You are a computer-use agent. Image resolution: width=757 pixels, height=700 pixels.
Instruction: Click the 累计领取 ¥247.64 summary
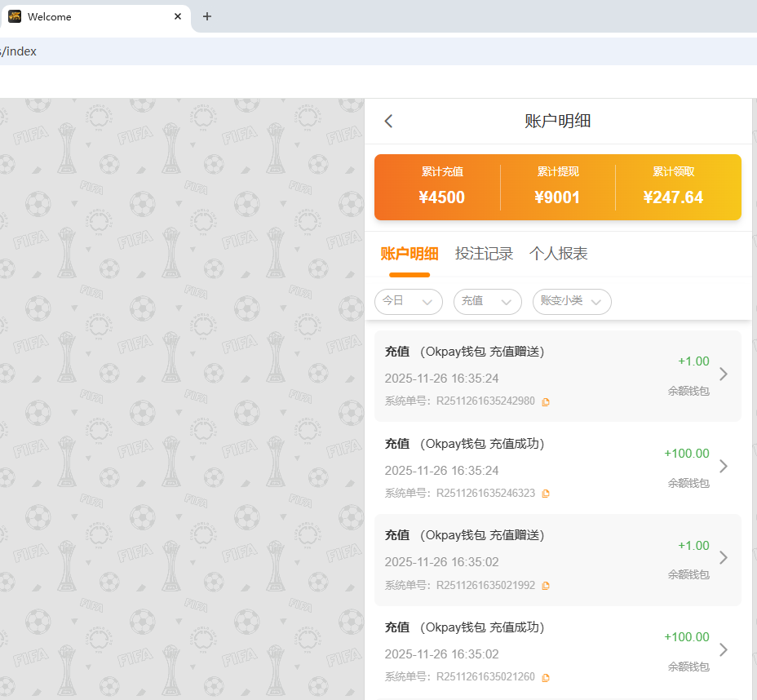tap(673, 187)
